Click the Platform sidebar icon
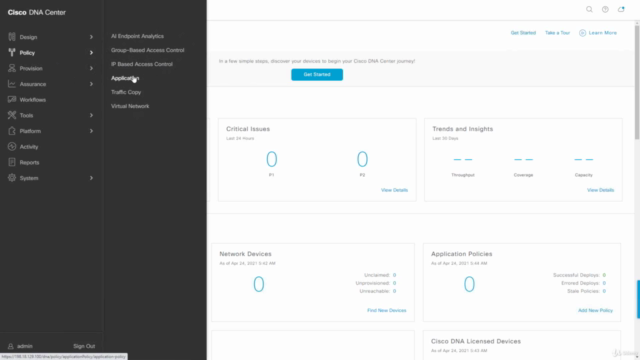640x360 pixels. pyautogui.click(x=12, y=131)
